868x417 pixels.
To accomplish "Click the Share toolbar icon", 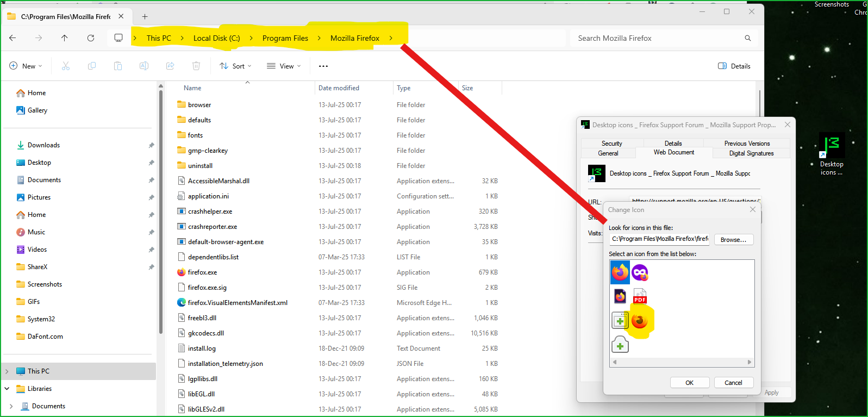I will pos(170,66).
